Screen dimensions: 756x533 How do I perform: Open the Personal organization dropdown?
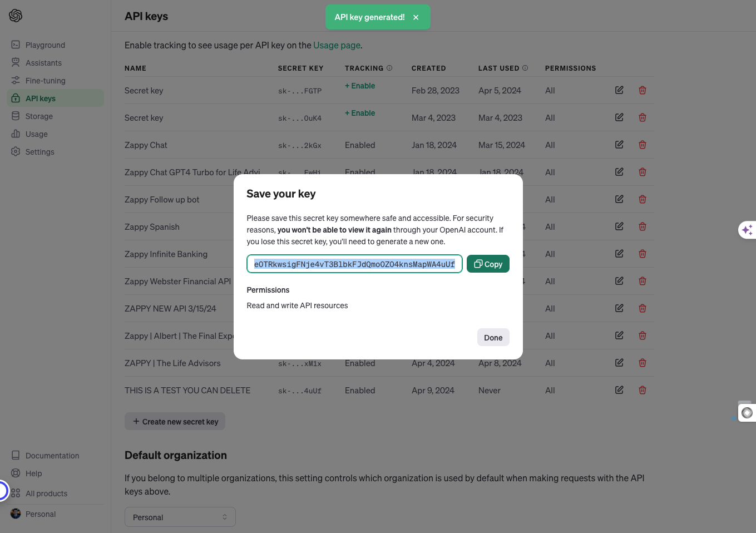click(x=180, y=517)
